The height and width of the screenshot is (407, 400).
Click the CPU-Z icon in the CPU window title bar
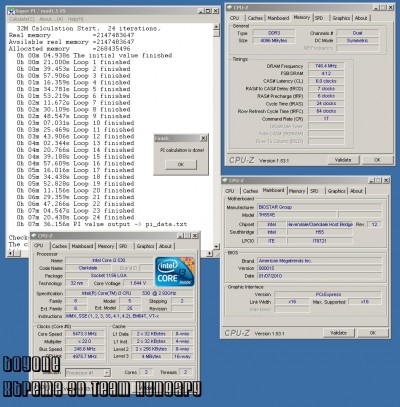(34, 236)
